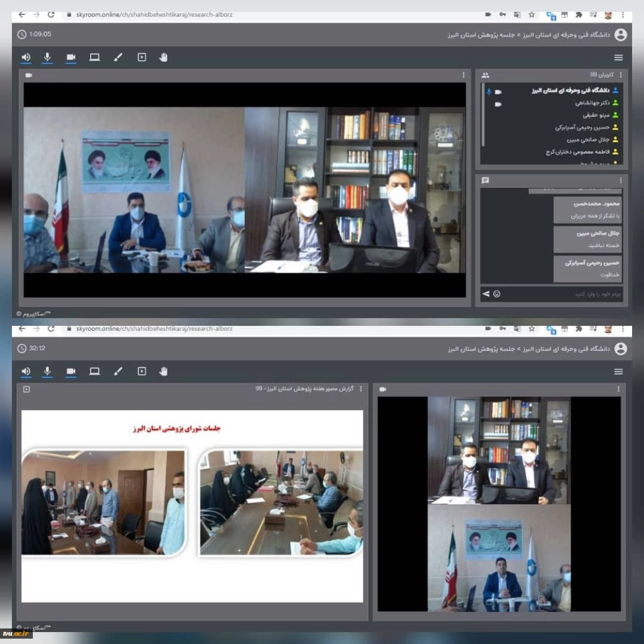
Task: Open media player in the top meeting toolbar
Action: click(141, 57)
